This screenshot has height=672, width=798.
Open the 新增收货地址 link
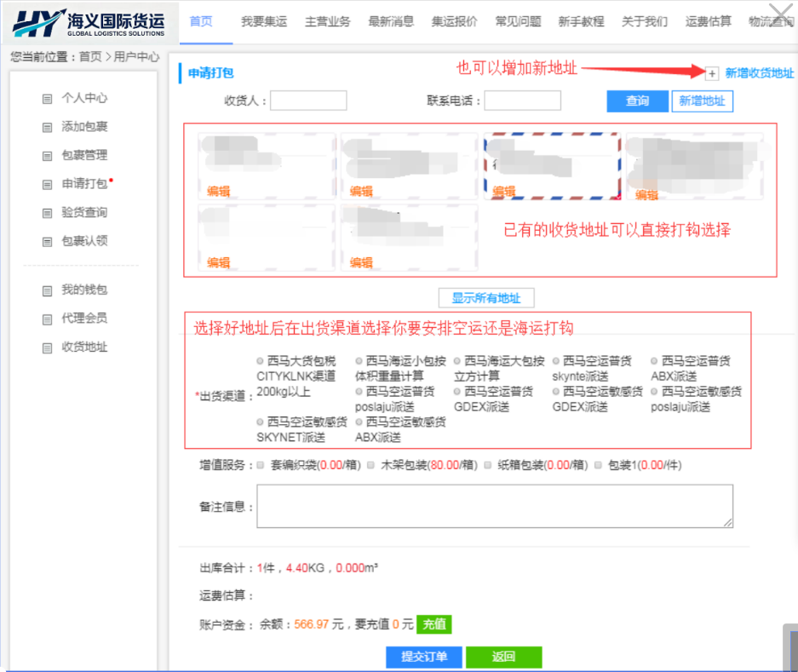coord(760,73)
